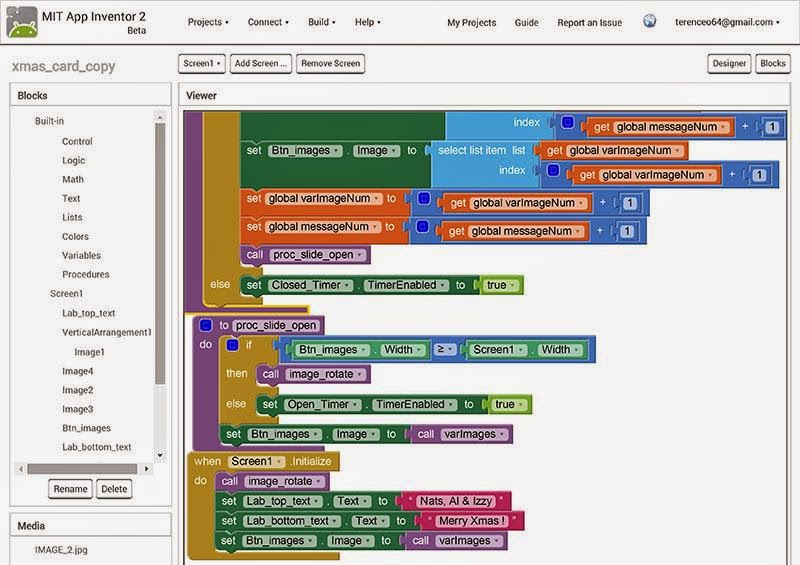Select VerticalArrangement1 component
The image size is (800, 565).
[x=107, y=332]
